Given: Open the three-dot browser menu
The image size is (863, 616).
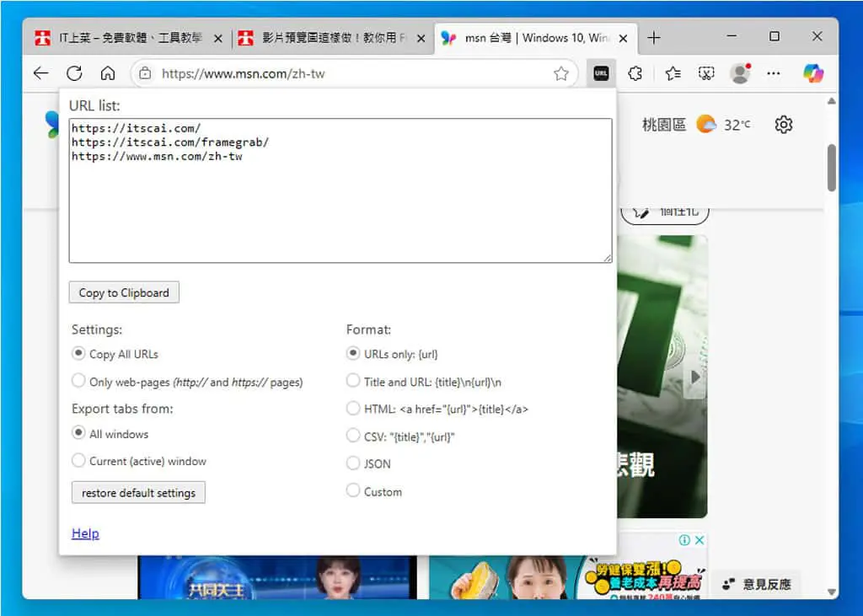Looking at the screenshot, I should [774, 73].
